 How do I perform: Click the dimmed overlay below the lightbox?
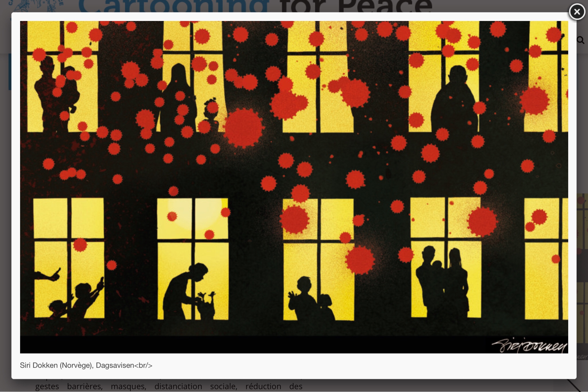point(431,386)
